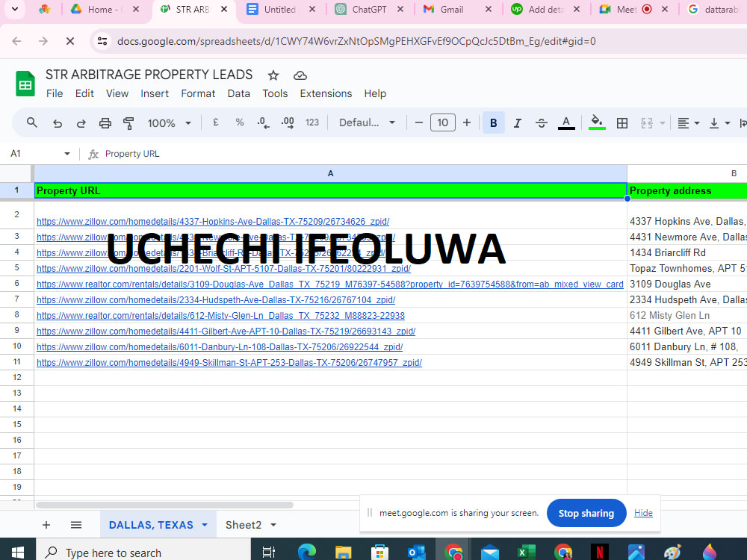Open the Google Sheets home icon
Image resolution: width=747 pixels, height=560 pixels.
coord(25,84)
